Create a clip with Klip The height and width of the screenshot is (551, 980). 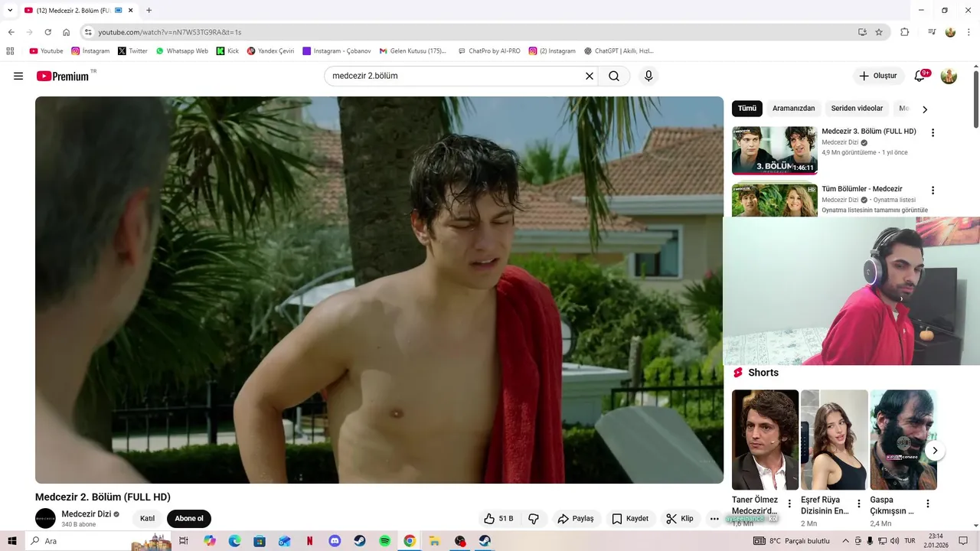coord(680,518)
